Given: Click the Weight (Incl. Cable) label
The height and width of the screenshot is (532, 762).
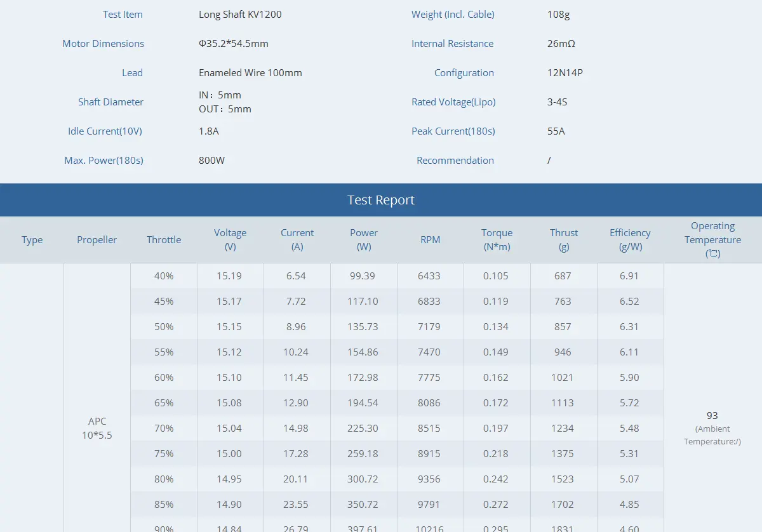Looking at the screenshot, I should coord(453,14).
